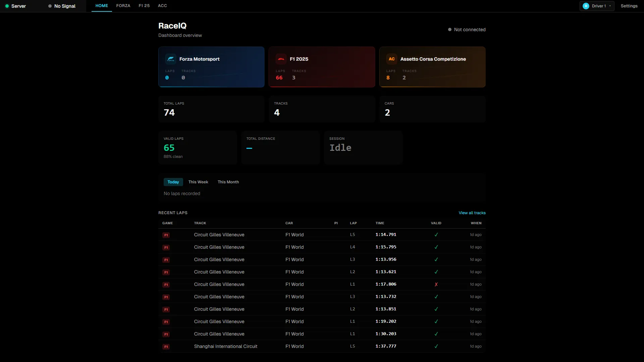Click View all tracks link
The width and height of the screenshot is (644, 362).
(472, 213)
